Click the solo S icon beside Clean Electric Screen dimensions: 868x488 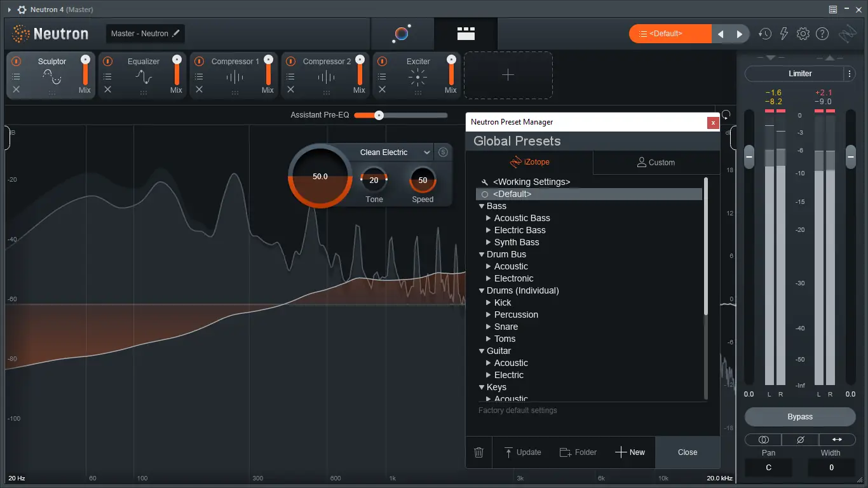tap(444, 152)
